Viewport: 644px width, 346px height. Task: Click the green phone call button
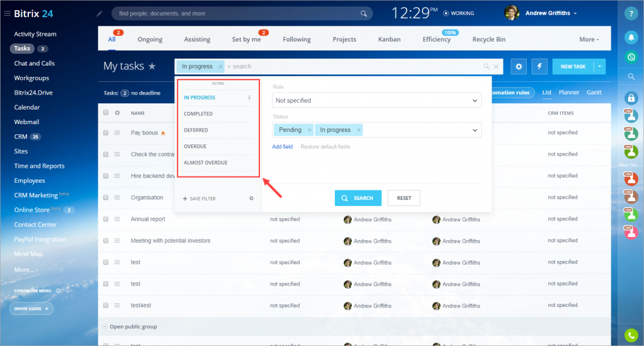(x=631, y=335)
